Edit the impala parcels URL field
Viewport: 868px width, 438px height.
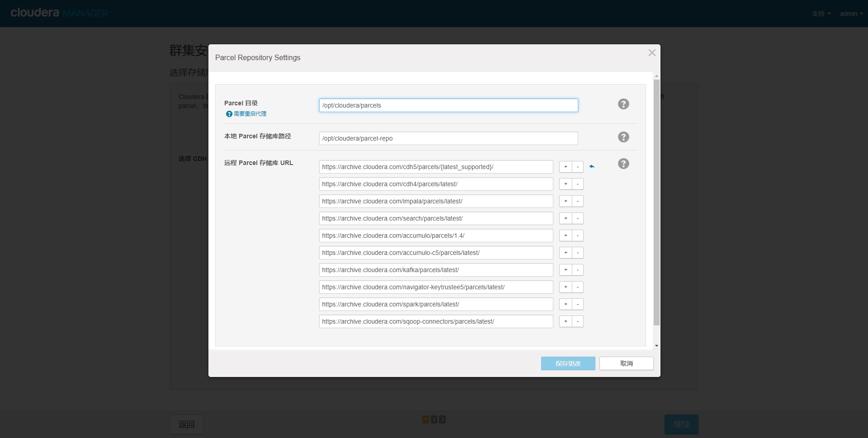pos(436,201)
